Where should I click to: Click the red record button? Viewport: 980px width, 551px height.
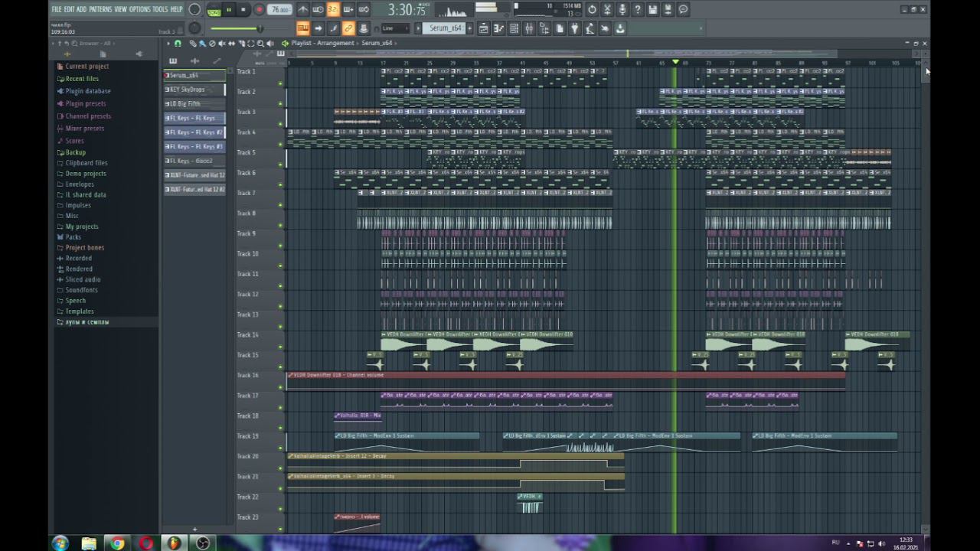(260, 9)
